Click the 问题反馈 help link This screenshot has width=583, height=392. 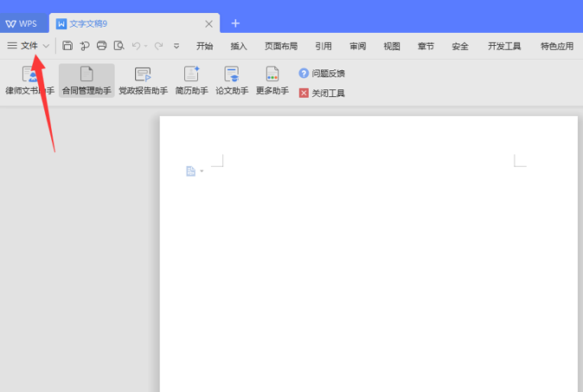tap(322, 74)
